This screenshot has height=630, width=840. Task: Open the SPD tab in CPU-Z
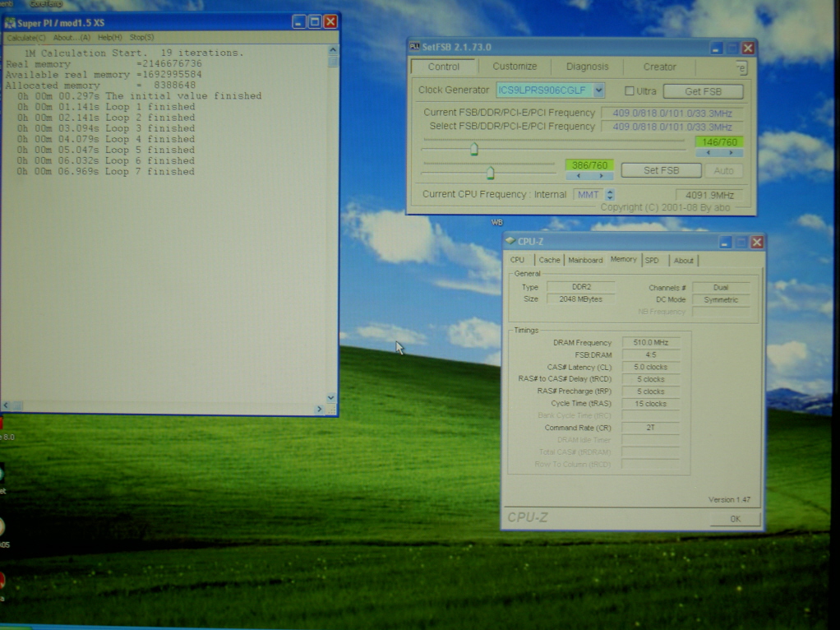652,261
